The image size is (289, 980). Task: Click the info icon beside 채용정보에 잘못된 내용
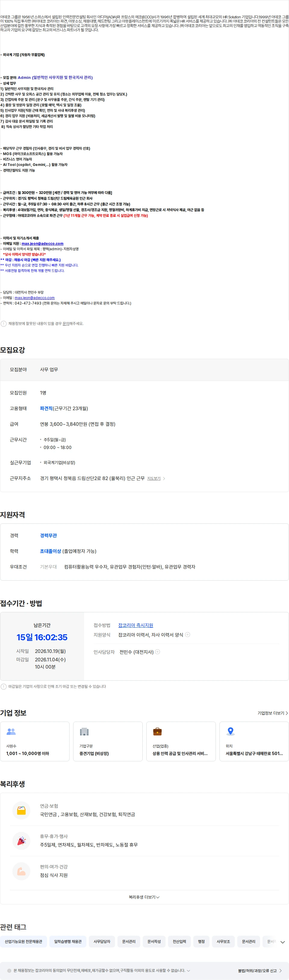click(x=3, y=324)
